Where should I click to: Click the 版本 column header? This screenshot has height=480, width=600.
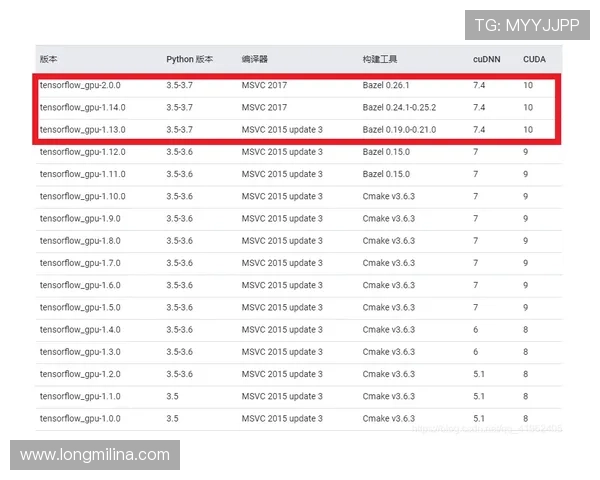[49, 60]
